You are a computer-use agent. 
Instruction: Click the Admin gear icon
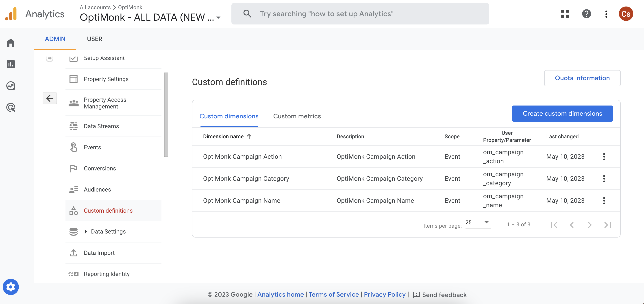pyautogui.click(x=11, y=287)
